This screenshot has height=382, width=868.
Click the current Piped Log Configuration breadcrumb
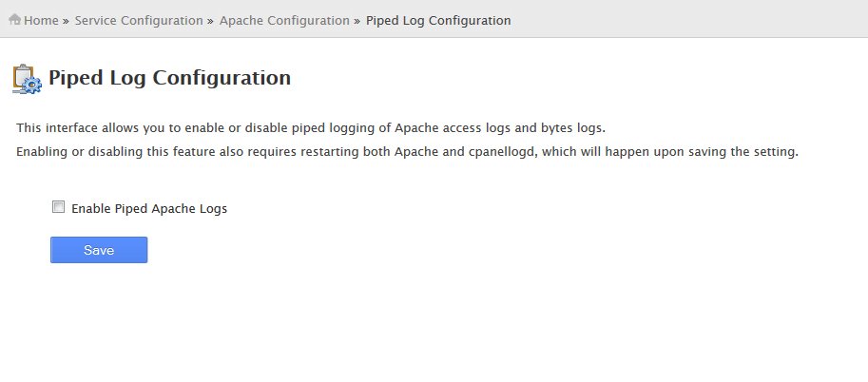coord(438,21)
